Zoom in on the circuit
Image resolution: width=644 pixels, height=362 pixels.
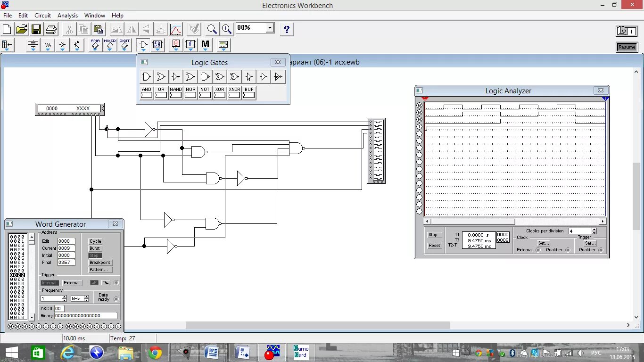tap(227, 29)
